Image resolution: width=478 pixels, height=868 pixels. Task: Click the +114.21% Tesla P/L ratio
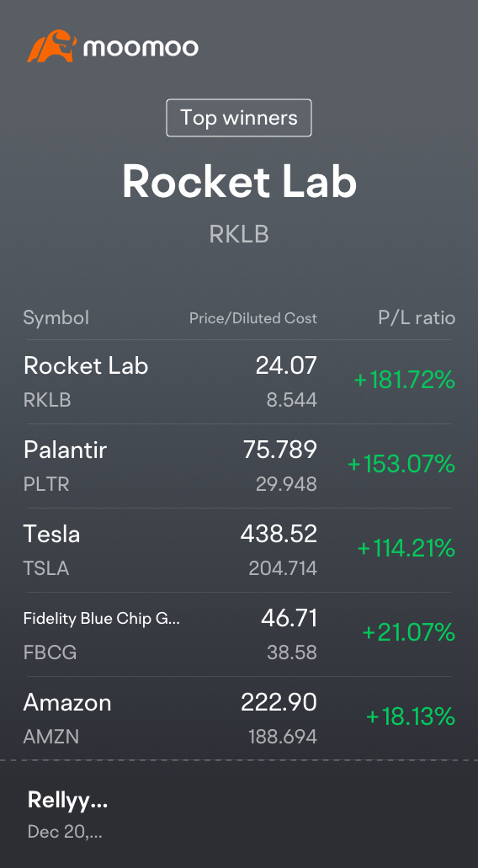pyautogui.click(x=406, y=548)
